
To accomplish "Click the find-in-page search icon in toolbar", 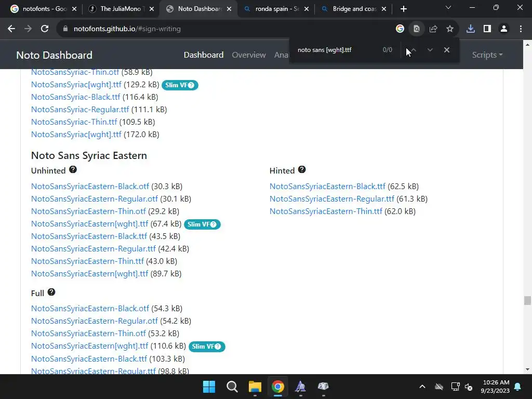I will (416, 29).
